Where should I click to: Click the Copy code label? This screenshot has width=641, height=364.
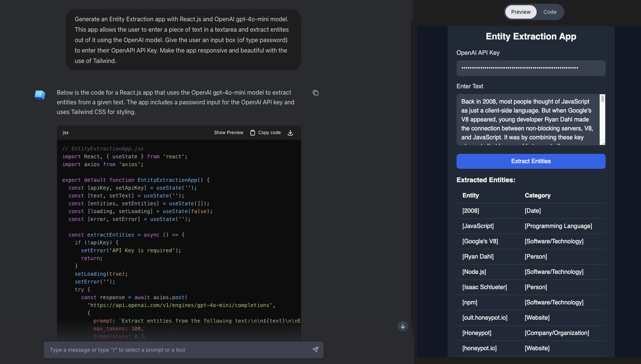269,132
